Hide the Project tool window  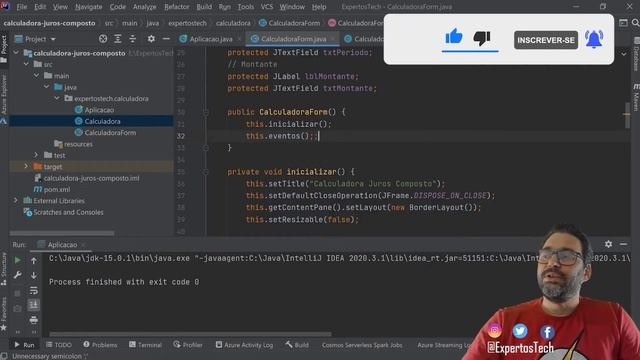[x=166, y=39]
